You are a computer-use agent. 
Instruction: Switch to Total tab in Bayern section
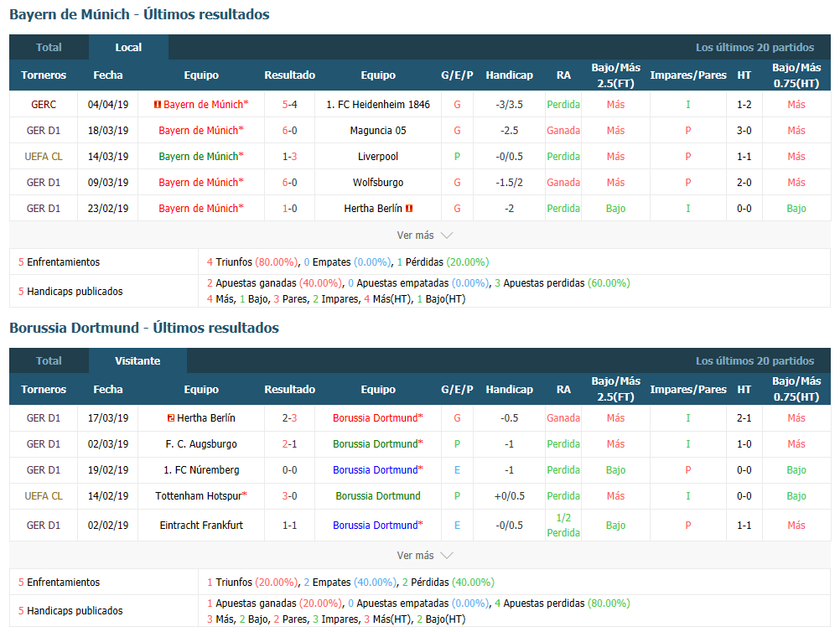(49, 47)
